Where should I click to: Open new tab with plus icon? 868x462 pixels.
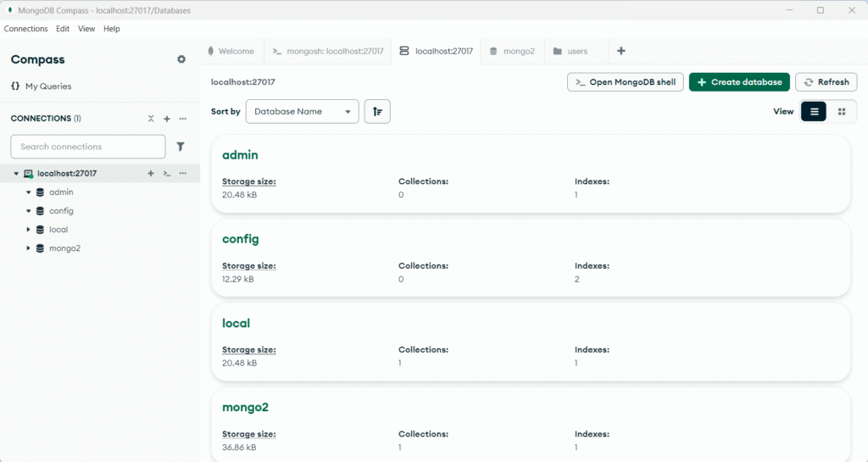tap(621, 51)
